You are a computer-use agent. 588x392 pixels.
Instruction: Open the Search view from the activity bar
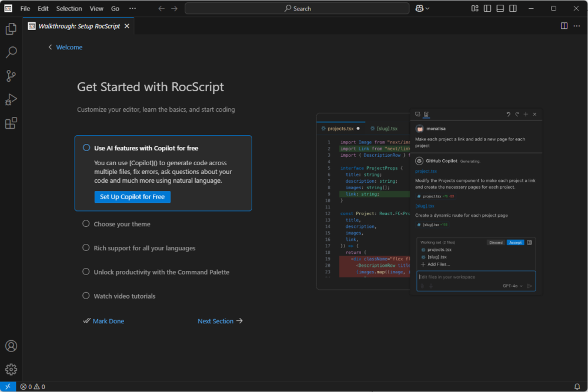tap(11, 52)
